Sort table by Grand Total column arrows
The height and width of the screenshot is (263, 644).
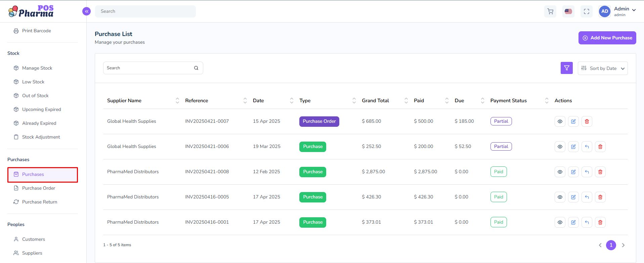406,101
